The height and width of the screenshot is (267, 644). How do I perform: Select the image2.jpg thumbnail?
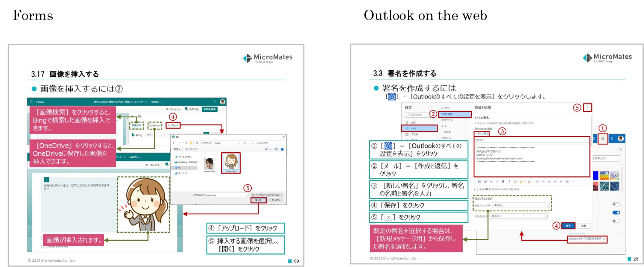[231, 162]
